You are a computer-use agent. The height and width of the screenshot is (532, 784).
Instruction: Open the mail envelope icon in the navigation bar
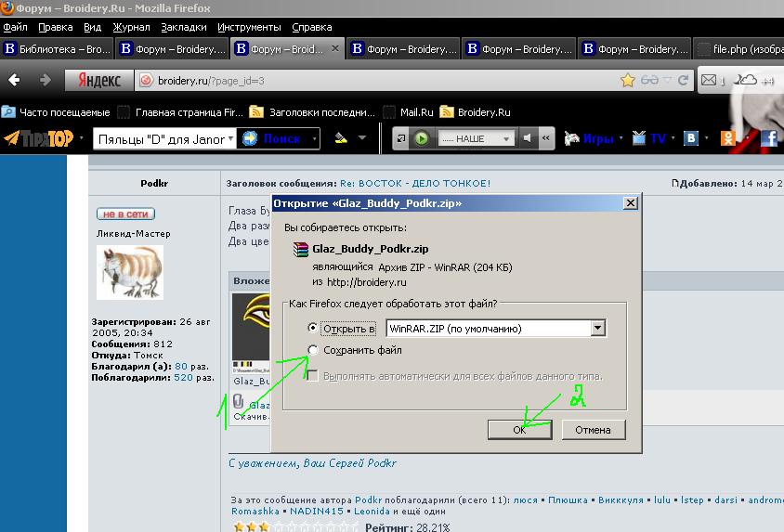[709, 80]
